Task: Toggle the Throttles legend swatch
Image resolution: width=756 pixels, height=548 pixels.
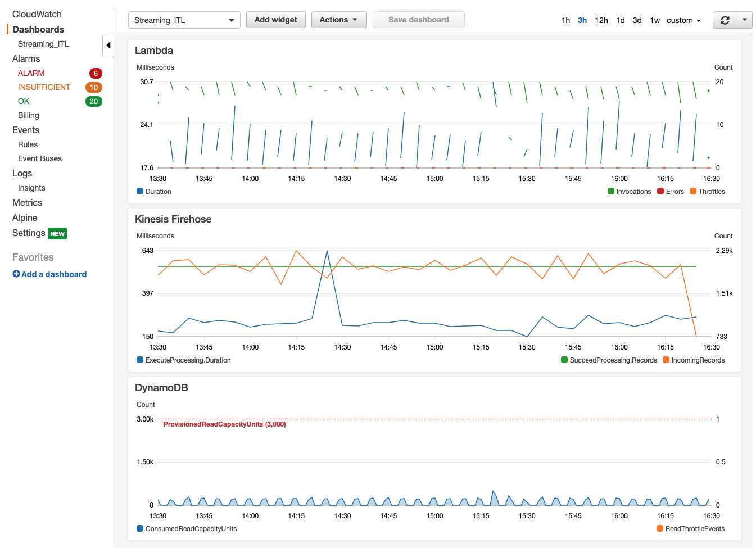Action: pos(693,191)
